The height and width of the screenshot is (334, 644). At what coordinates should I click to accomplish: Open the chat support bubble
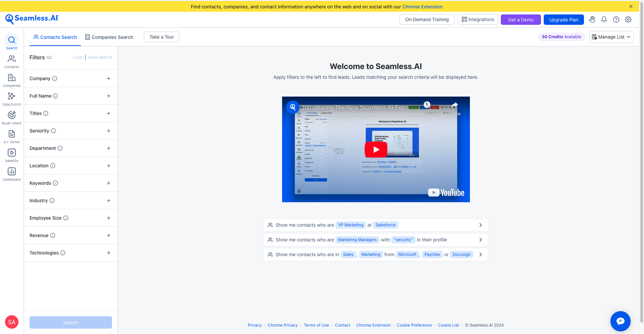point(621,321)
